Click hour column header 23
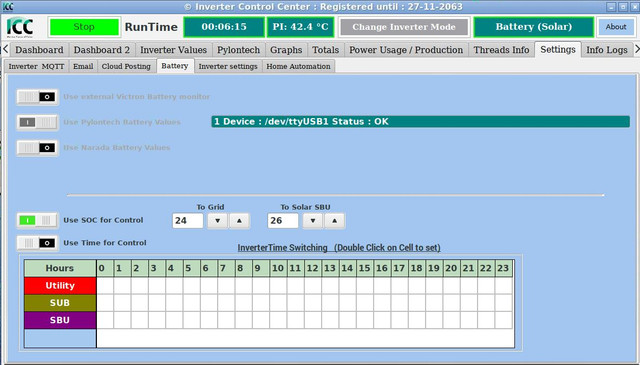Screen dimensions: 640x365 [503, 268]
